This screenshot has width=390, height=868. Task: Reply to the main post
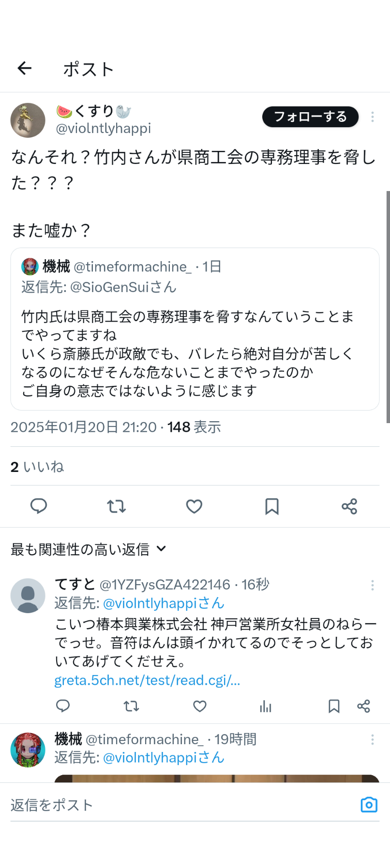pyautogui.click(x=39, y=506)
